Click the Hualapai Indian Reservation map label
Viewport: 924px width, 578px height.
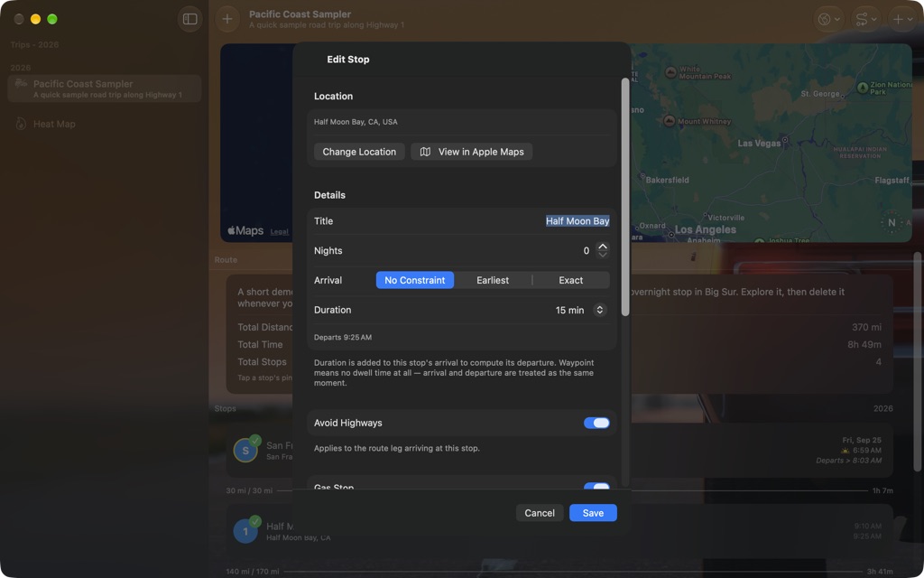[x=860, y=152]
